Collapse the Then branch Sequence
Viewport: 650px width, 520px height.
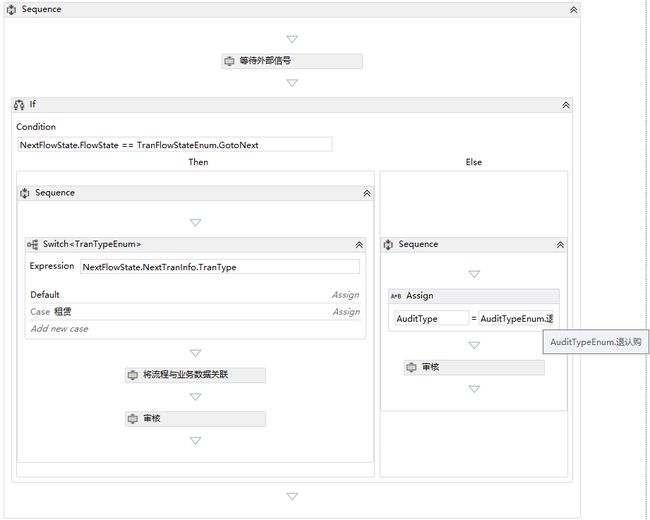tap(367, 194)
